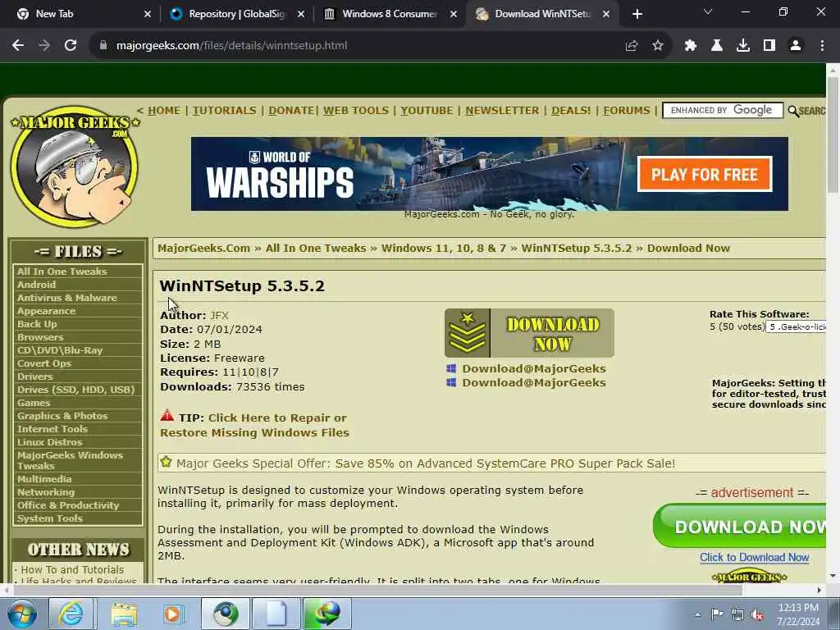Screen dimensions: 840x630
Task: Bookmark this page with the star icon
Action: point(658,46)
